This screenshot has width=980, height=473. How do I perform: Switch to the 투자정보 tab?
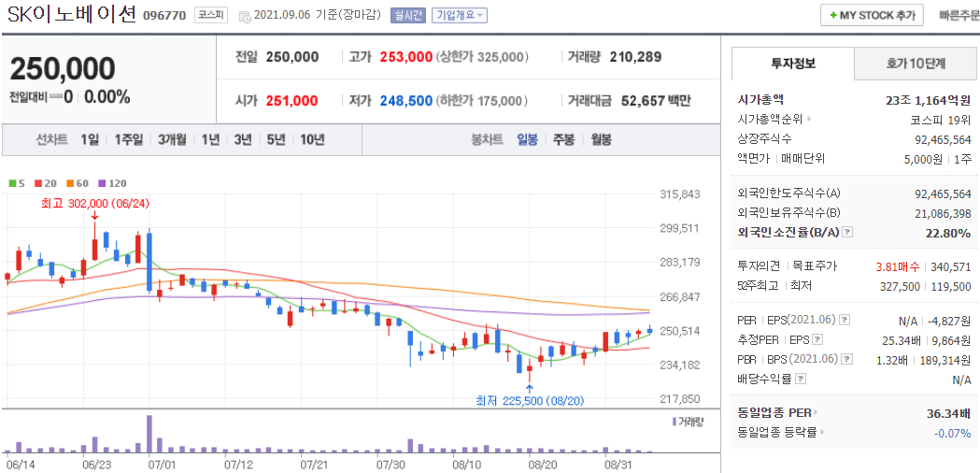tap(793, 64)
